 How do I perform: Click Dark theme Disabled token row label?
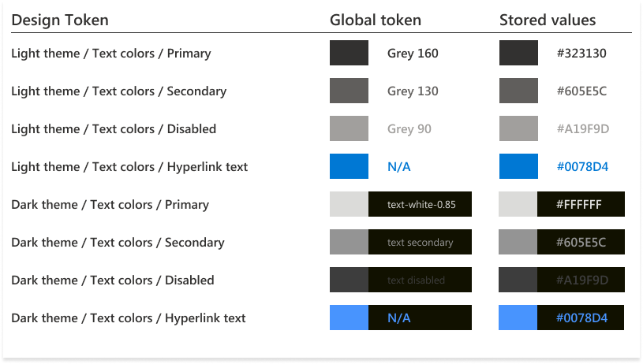[113, 280]
